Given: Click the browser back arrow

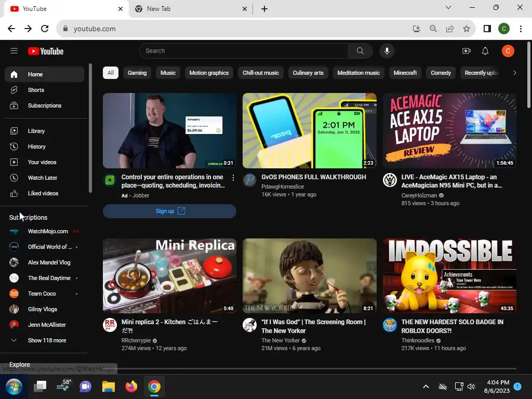Looking at the screenshot, I should (11, 29).
